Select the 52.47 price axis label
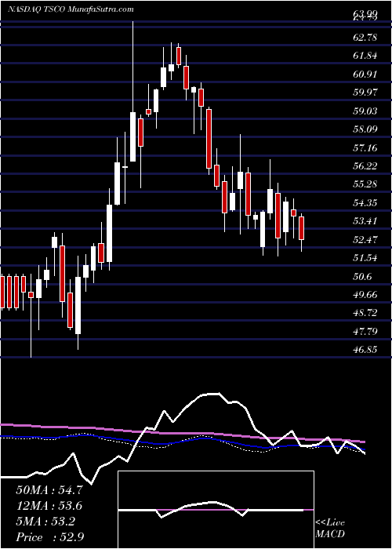Viewport: 392px width, 549px height. (365, 239)
